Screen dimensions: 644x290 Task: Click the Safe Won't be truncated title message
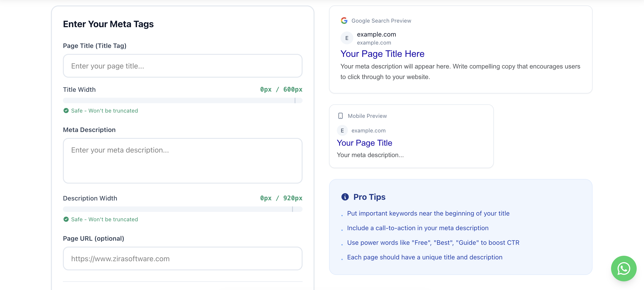click(x=105, y=111)
